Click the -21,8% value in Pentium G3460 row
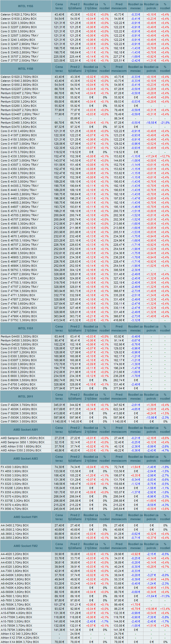This screenshot has height=644, width=171. tap(165, 123)
